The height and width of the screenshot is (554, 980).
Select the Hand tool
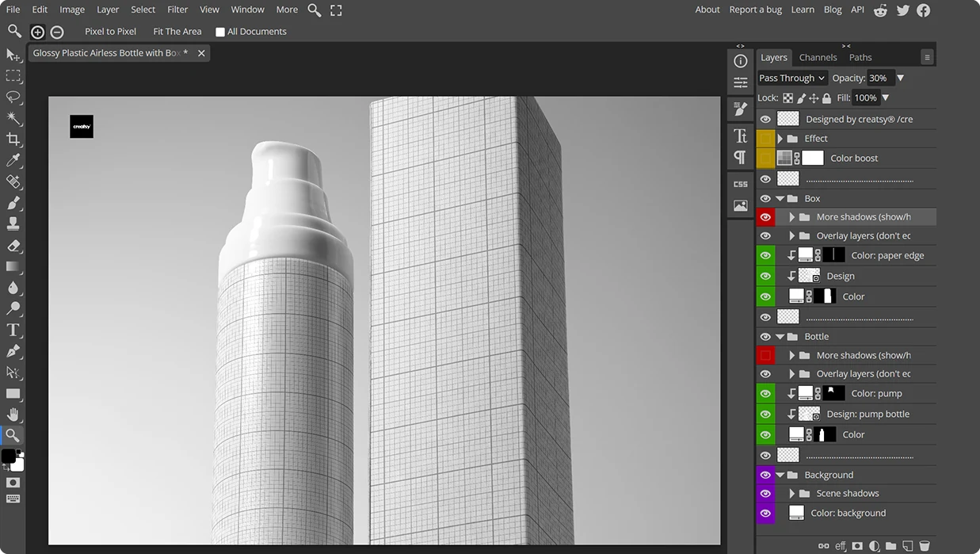(13, 415)
